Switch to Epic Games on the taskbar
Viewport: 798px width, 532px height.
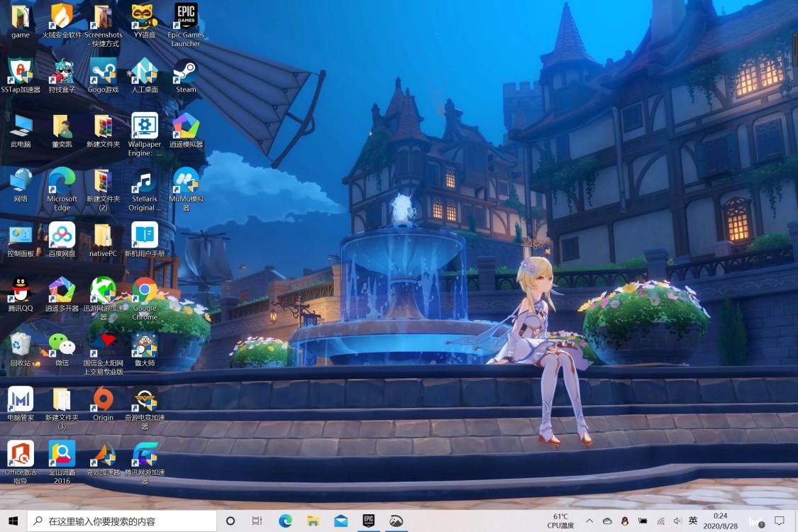(368, 521)
